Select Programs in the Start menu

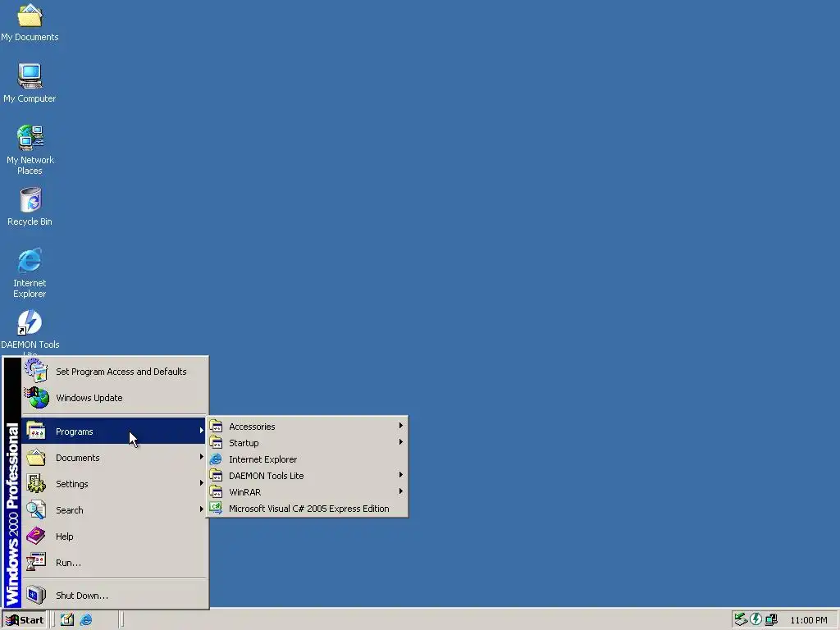click(x=115, y=431)
